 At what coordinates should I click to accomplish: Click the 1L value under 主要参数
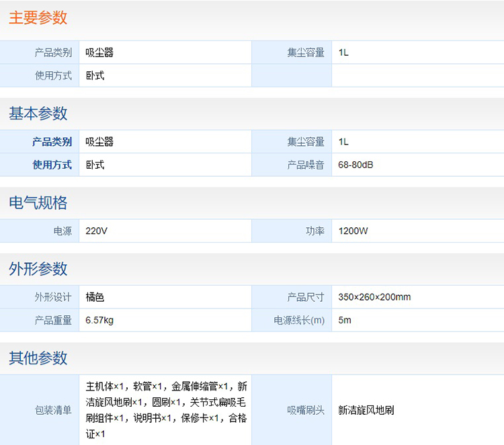[343, 52]
